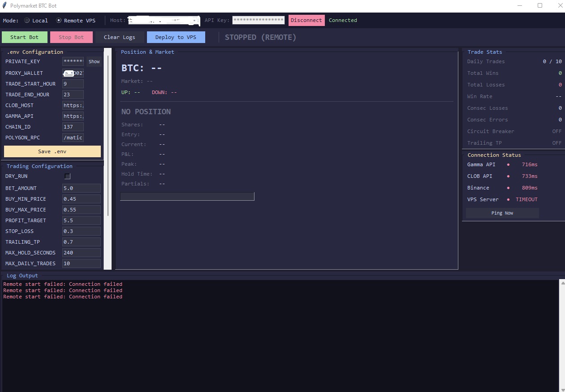Click the Gamma API 716ms latency
Screen dimensions: 565x392
pyautogui.click(x=530, y=165)
